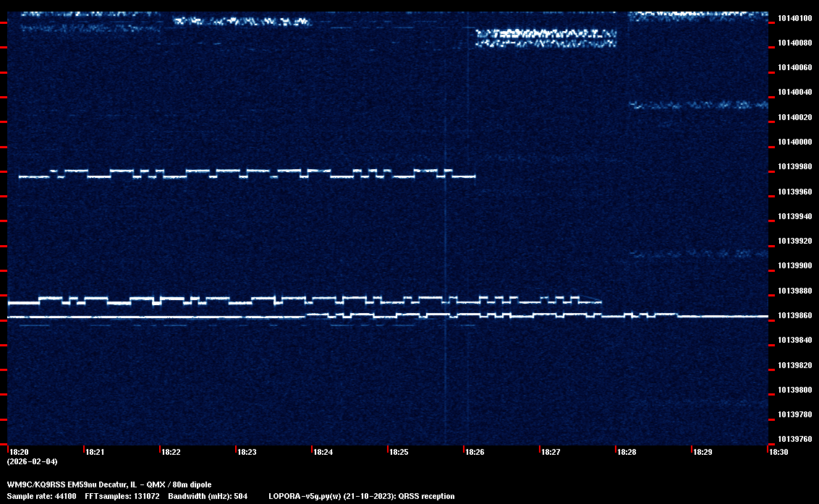Select the 10139980 frequency label
The height and width of the screenshot is (504, 819).
pos(794,166)
